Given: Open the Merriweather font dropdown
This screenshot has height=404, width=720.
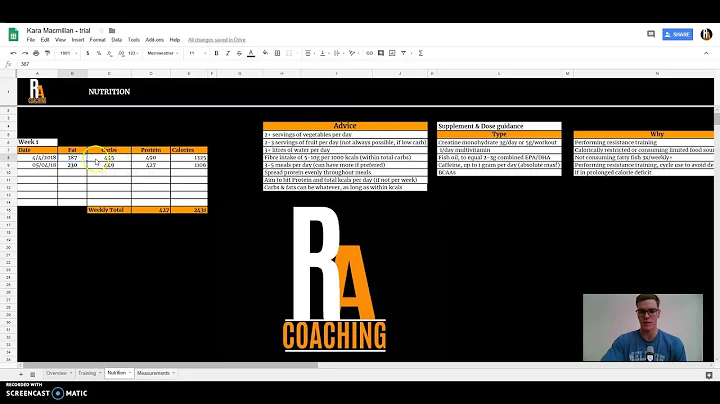Looking at the screenshot, I should pyautogui.click(x=163, y=53).
